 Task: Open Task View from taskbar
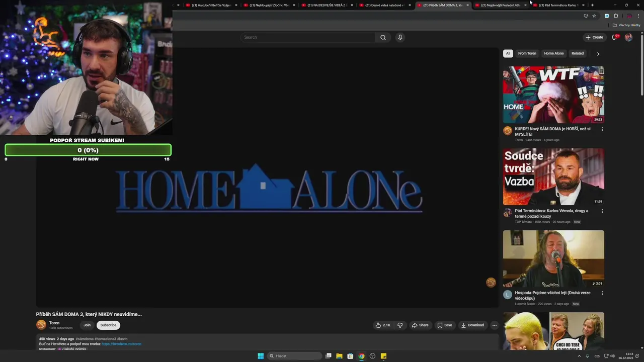328,356
